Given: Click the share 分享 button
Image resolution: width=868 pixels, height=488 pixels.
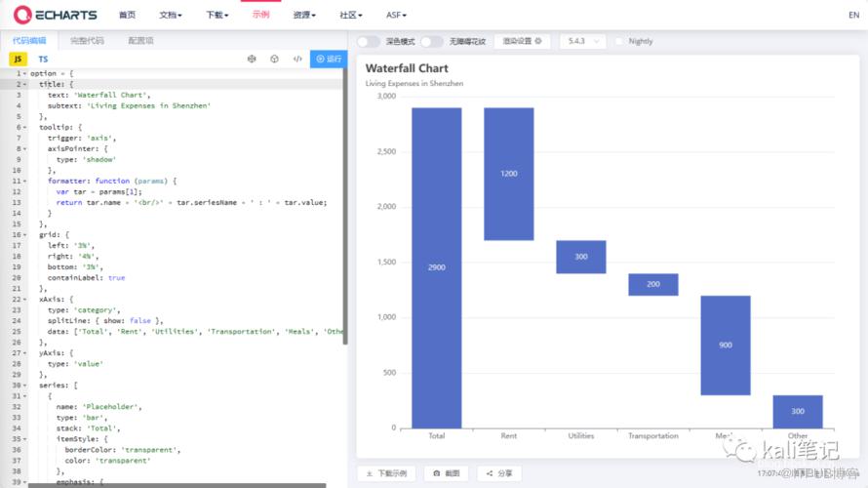Looking at the screenshot, I should click(x=499, y=473).
